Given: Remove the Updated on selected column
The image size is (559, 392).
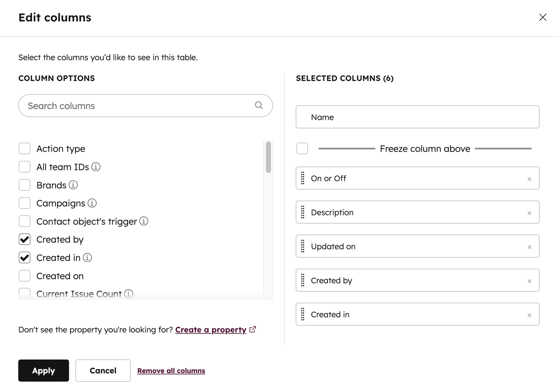Looking at the screenshot, I should pos(529,246).
